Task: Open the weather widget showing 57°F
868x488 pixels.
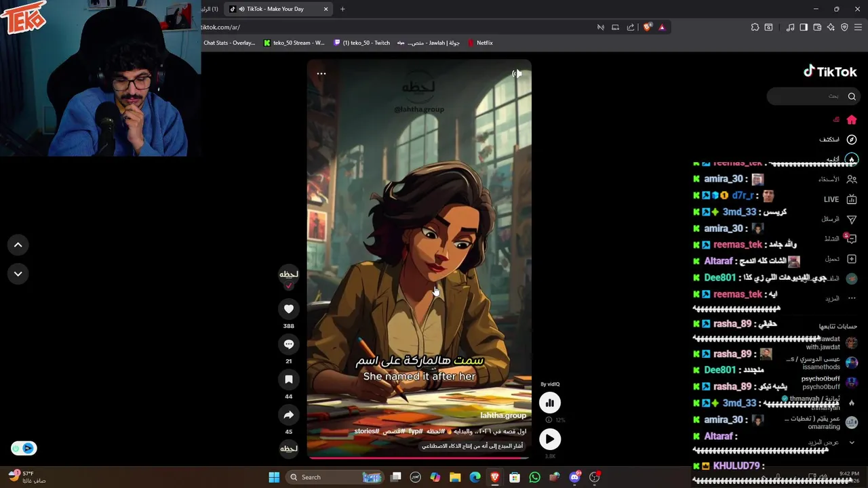Action: [27, 477]
